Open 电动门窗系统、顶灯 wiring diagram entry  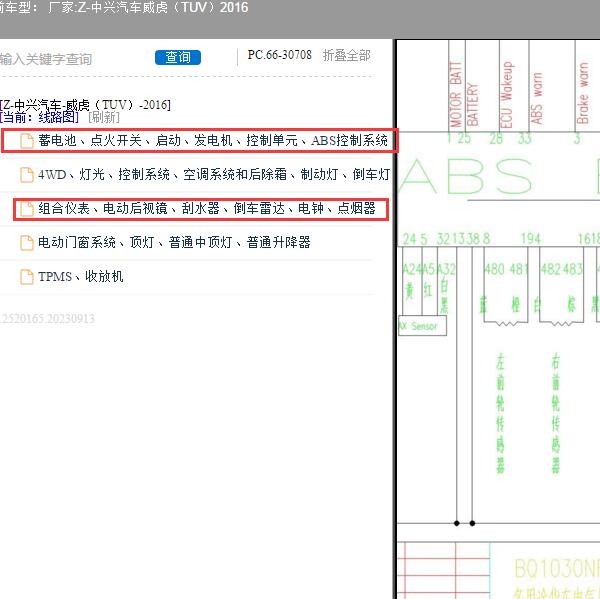point(174,242)
